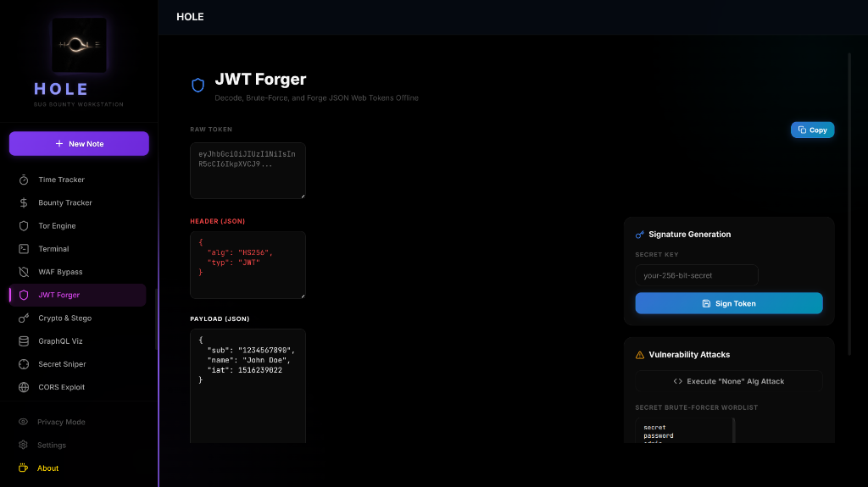This screenshot has width=868, height=487.
Task: Open GraphQL Viz tool
Action: [x=77, y=340]
